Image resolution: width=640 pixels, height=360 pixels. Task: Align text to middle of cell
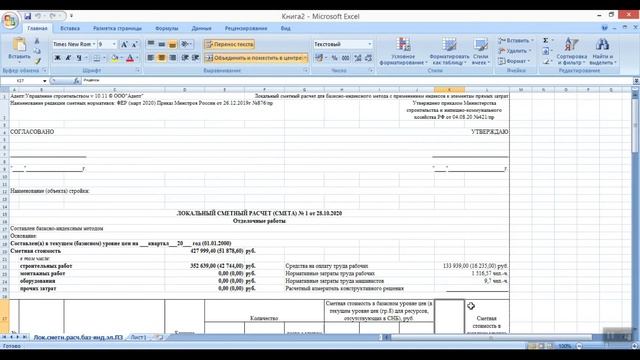coord(162,44)
